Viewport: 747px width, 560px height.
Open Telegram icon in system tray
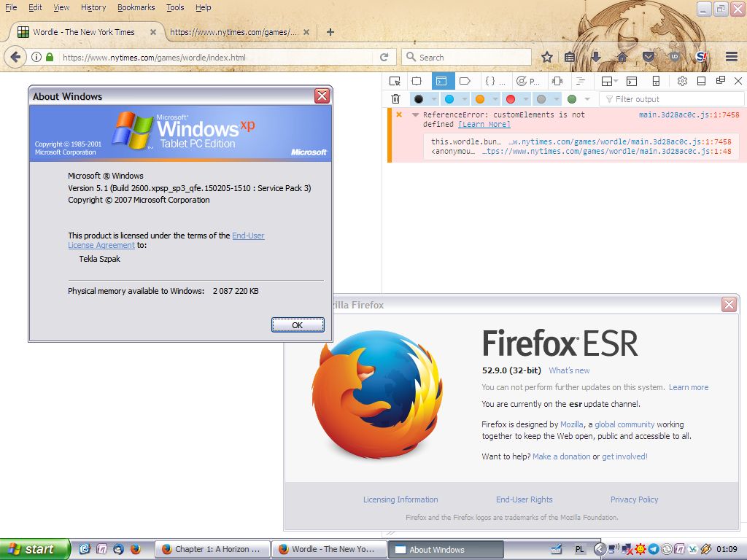pyautogui.click(x=654, y=549)
